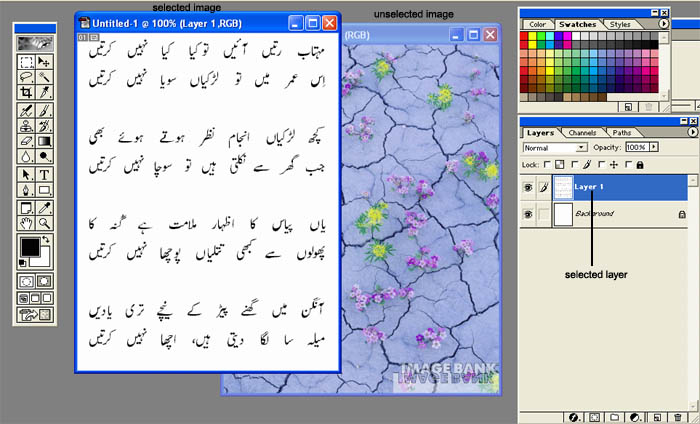Screen dimensions: 700x424
Task: Open the Swatches panel flyout menu
Action: coord(664,24)
